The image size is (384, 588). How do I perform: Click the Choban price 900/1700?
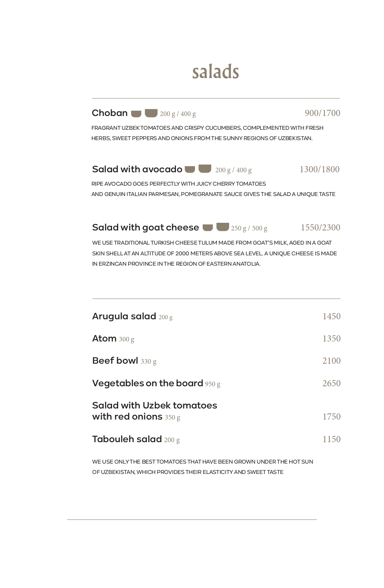pyautogui.click(x=322, y=113)
